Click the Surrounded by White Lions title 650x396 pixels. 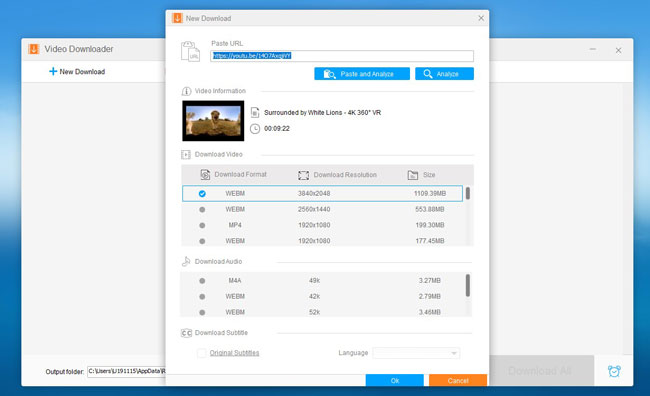(323, 112)
